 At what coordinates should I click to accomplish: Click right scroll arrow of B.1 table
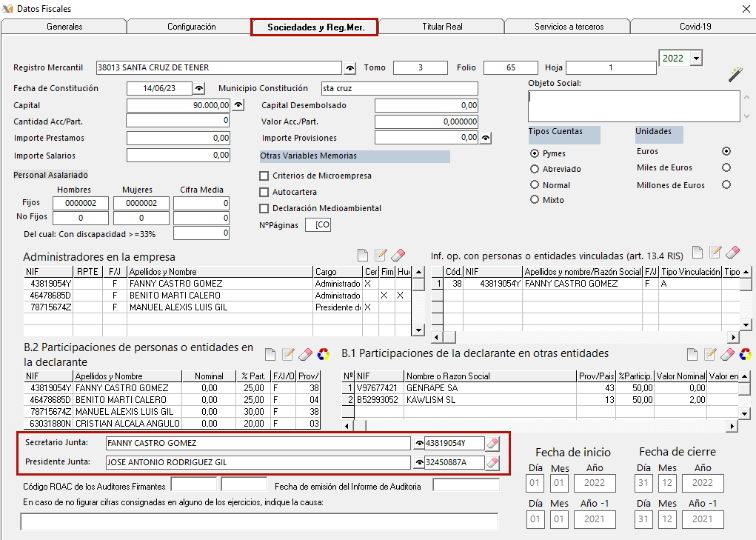tap(732, 426)
